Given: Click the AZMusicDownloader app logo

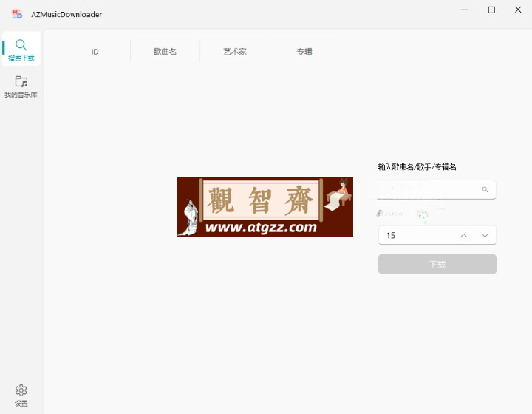Looking at the screenshot, I should 16,14.
